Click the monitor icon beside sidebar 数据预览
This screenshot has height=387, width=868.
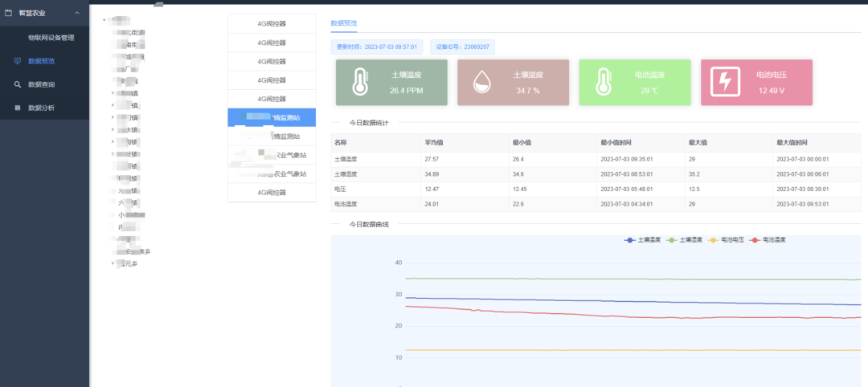pyautogui.click(x=17, y=61)
